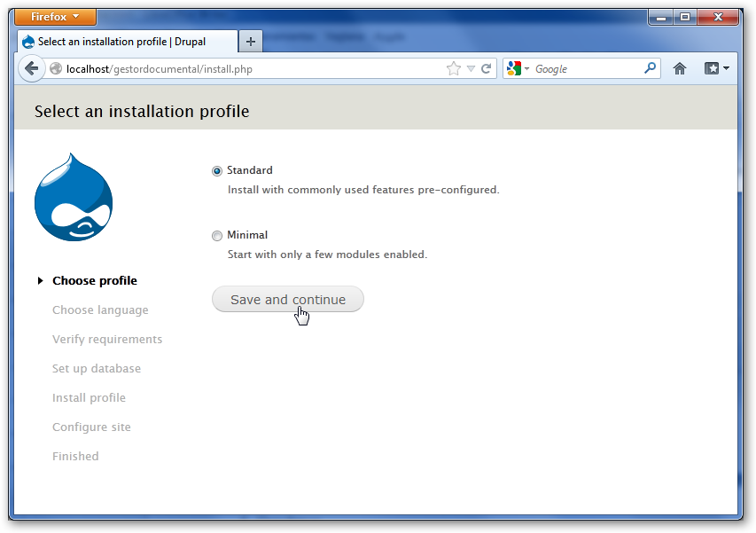This screenshot has height=533, width=756.
Task: Open the Google search engine dropdown
Action: point(518,68)
